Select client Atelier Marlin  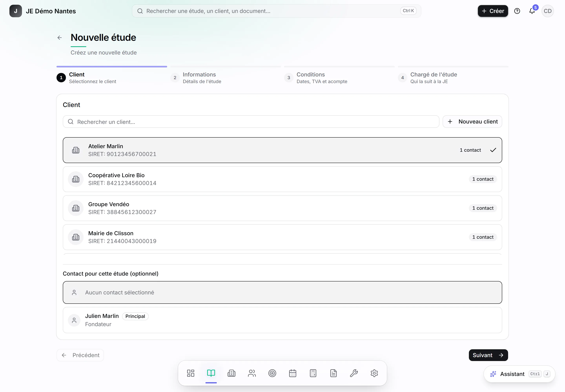coord(282,150)
